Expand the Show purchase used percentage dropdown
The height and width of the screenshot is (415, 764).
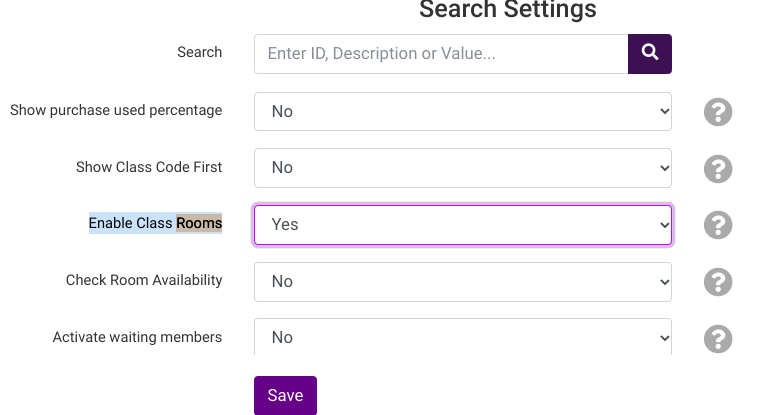[462, 111]
